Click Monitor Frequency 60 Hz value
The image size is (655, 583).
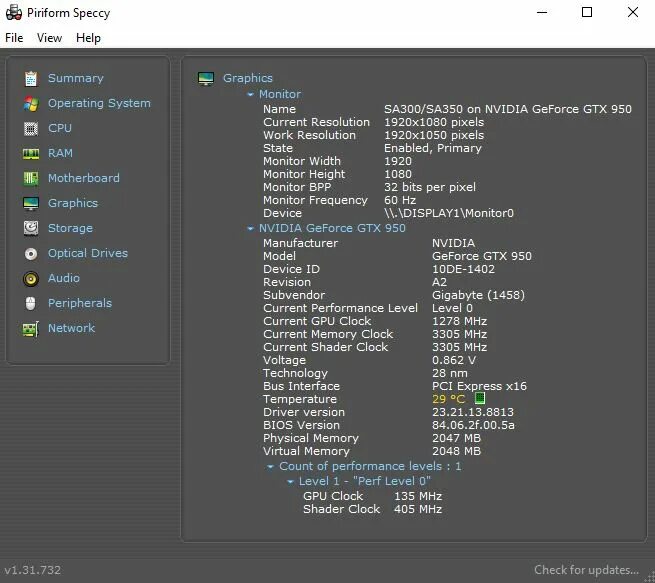pos(400,200)
